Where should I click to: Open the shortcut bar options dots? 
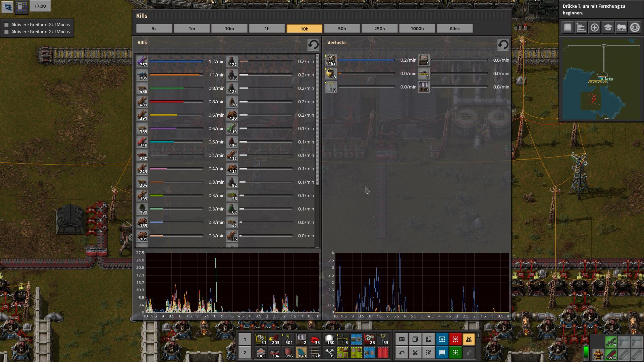[x=478, y=335]
